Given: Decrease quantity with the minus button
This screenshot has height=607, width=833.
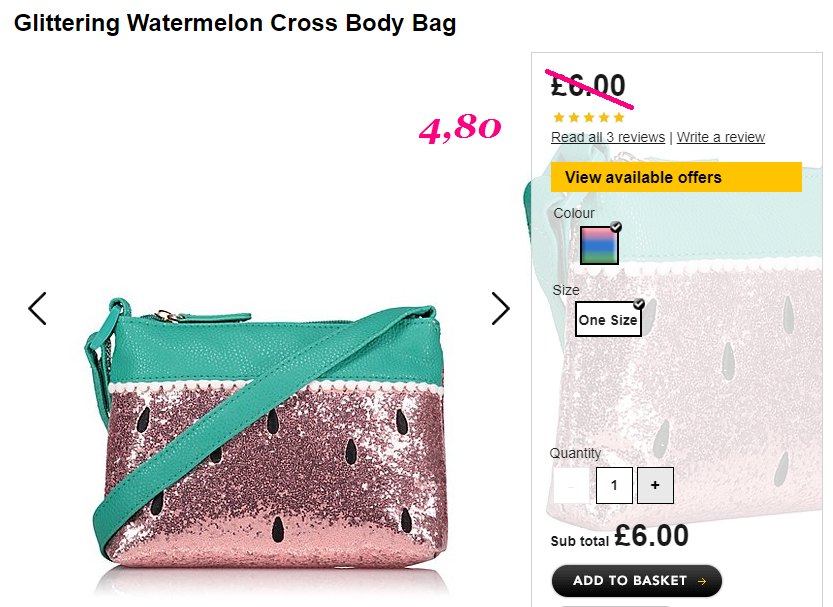Looking at the screenshot, I should point(572,485).
